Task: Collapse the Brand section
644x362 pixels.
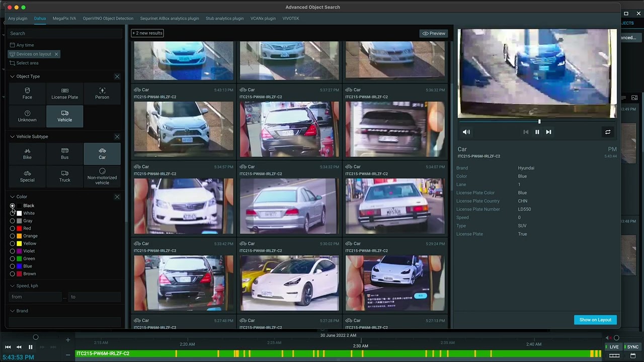Action: coord(12,311)
